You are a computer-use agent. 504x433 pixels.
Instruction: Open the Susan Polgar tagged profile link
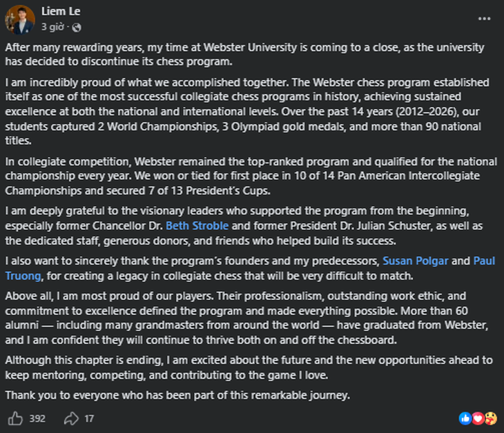pyautogui.click(x=416, y=261)
